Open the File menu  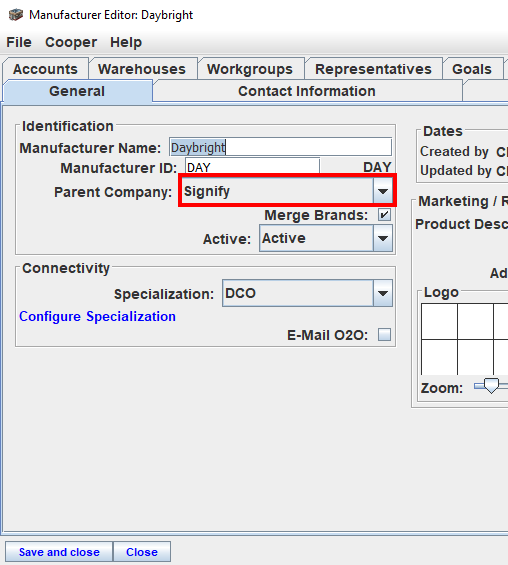19,43
